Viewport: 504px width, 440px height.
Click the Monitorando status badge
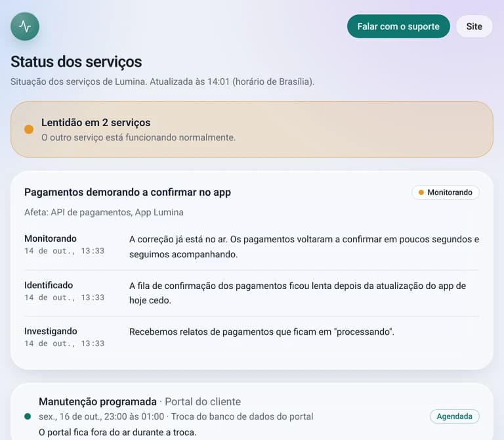click(445, 192)
